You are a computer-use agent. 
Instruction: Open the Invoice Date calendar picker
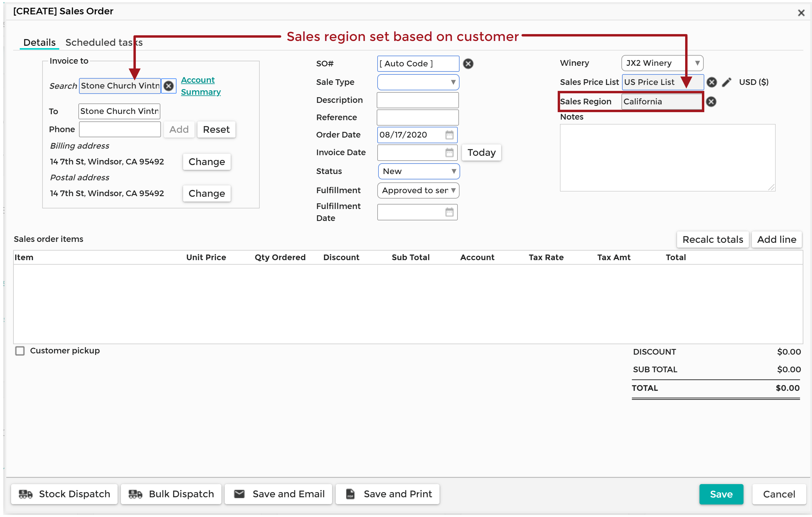449,153
